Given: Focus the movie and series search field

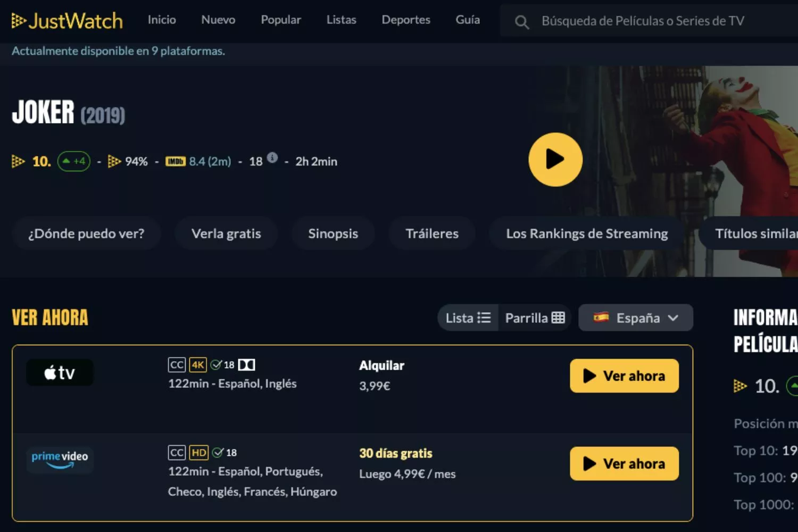Looking at the screenshot, I should 649,21.
